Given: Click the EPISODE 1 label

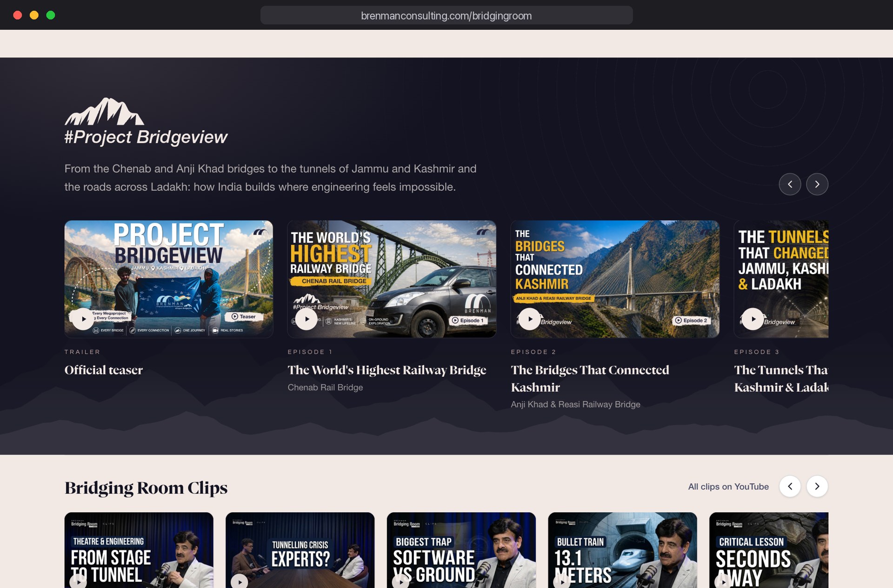Looking at the screenshot, I should tap(310, 352).
